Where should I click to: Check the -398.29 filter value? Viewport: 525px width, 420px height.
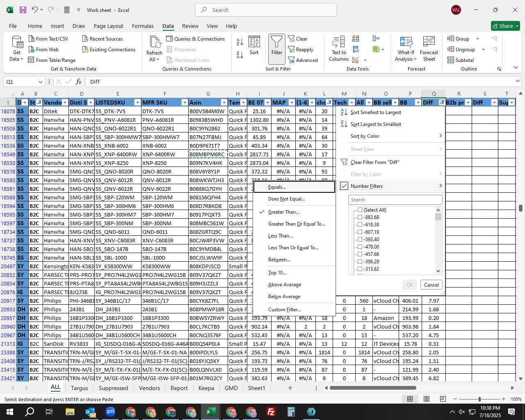click(360, 262)
